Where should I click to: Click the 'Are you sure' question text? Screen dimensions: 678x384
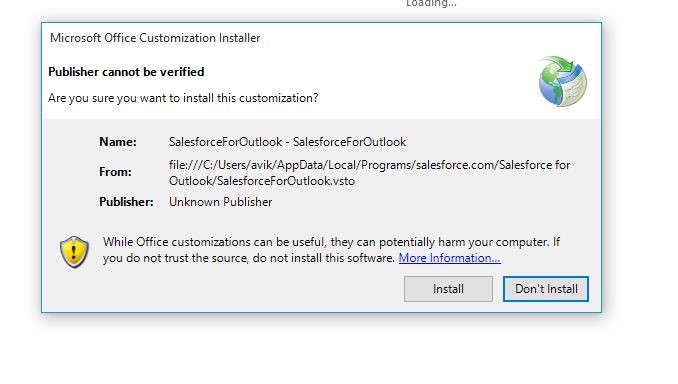point(183,98)
